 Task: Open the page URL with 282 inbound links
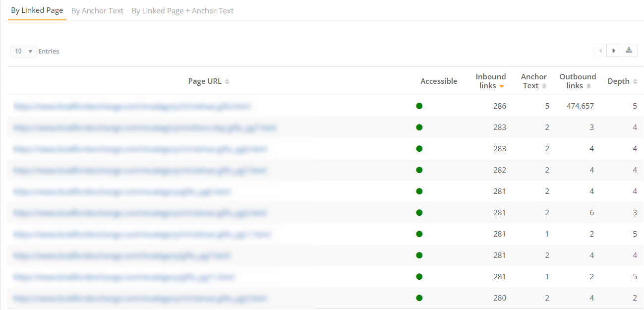(140, 170)
